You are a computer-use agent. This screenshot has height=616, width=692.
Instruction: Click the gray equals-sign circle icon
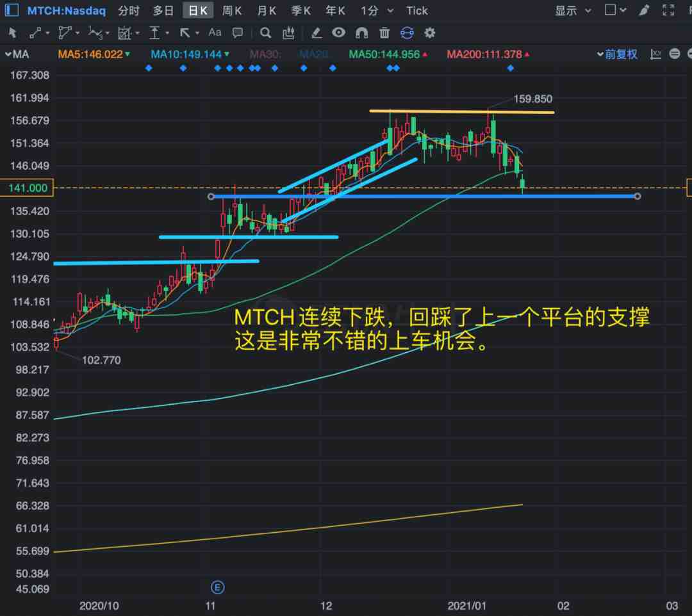674,54
